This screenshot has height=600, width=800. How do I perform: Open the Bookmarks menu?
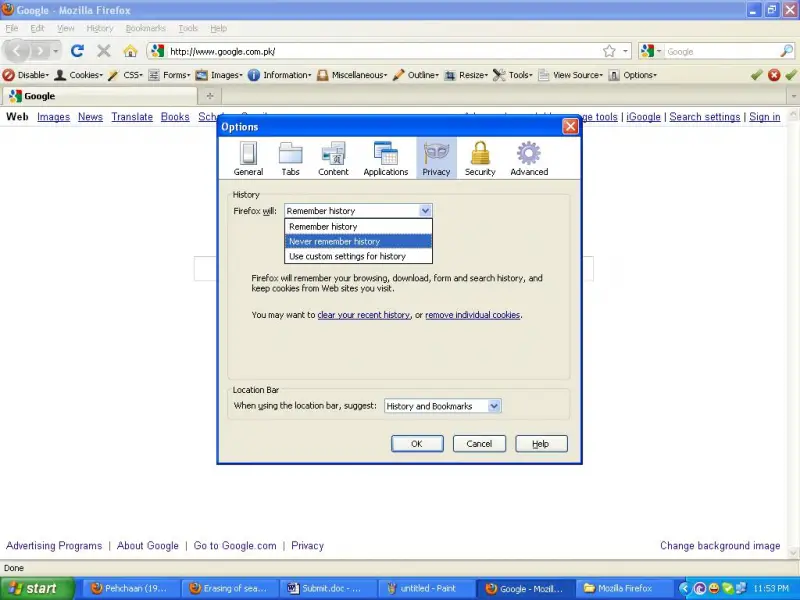point(145,28)
